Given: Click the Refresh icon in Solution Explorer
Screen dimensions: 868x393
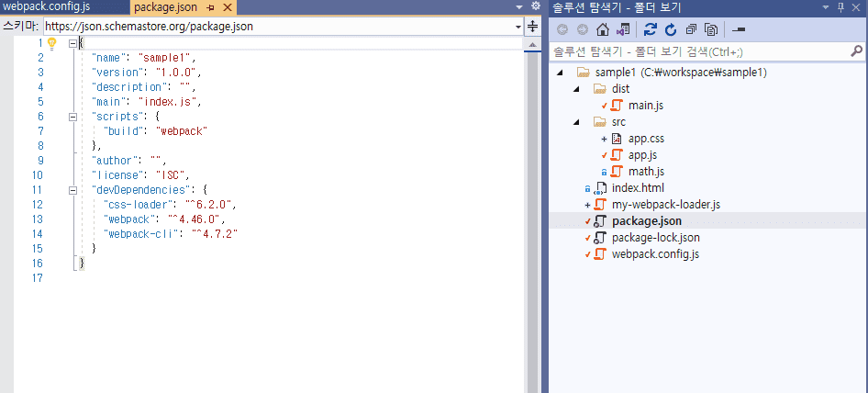Looking at the screenshot, I should click(671, 29).
